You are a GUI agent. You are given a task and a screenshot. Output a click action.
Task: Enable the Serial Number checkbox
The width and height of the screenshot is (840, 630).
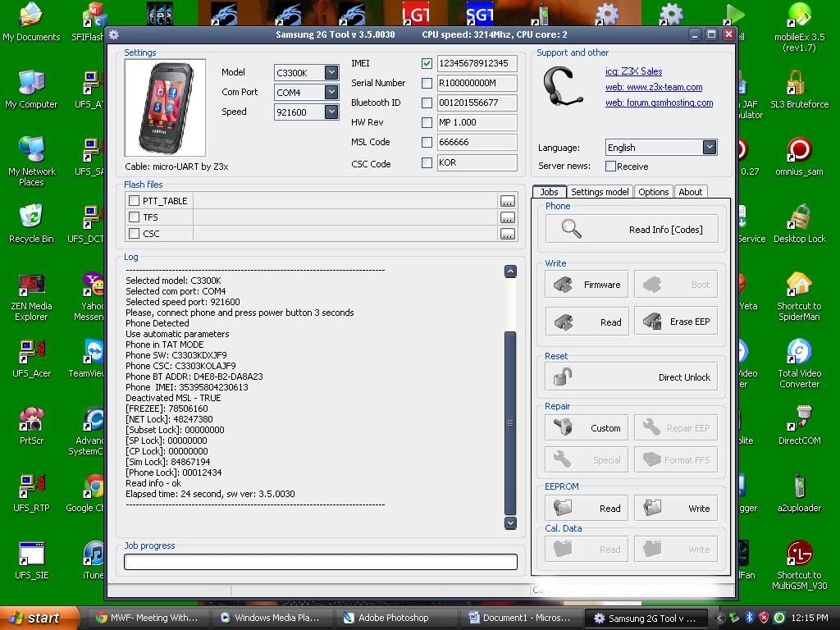coord(427,83)
